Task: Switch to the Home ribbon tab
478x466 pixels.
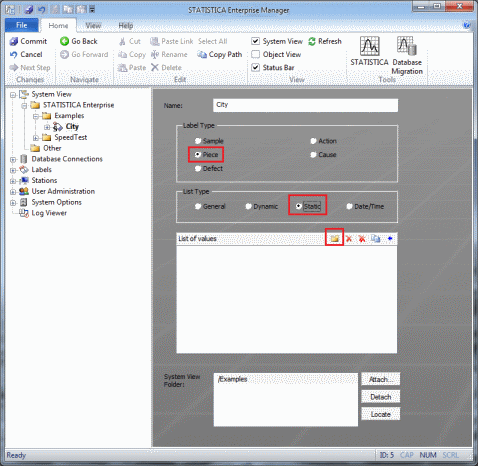Action: [58, 26]
